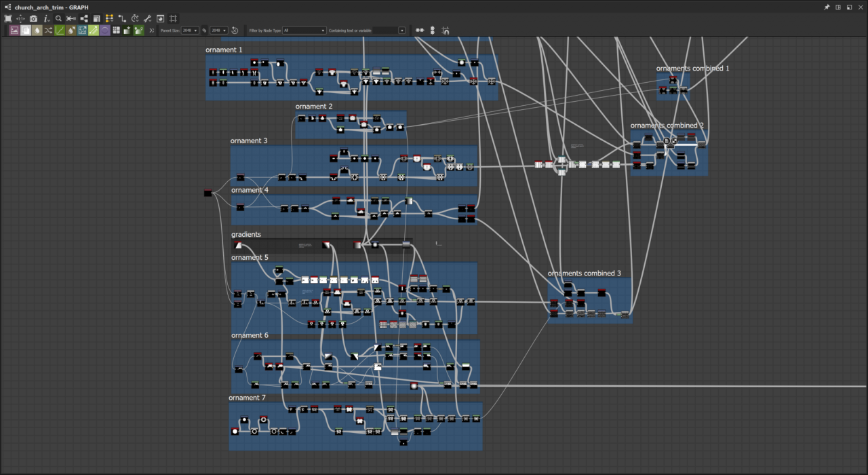Pin the graph panel with pushpin icon
The width and height of the screenshot is (868, 475).
pyautogui.click(x=827, y=7)
